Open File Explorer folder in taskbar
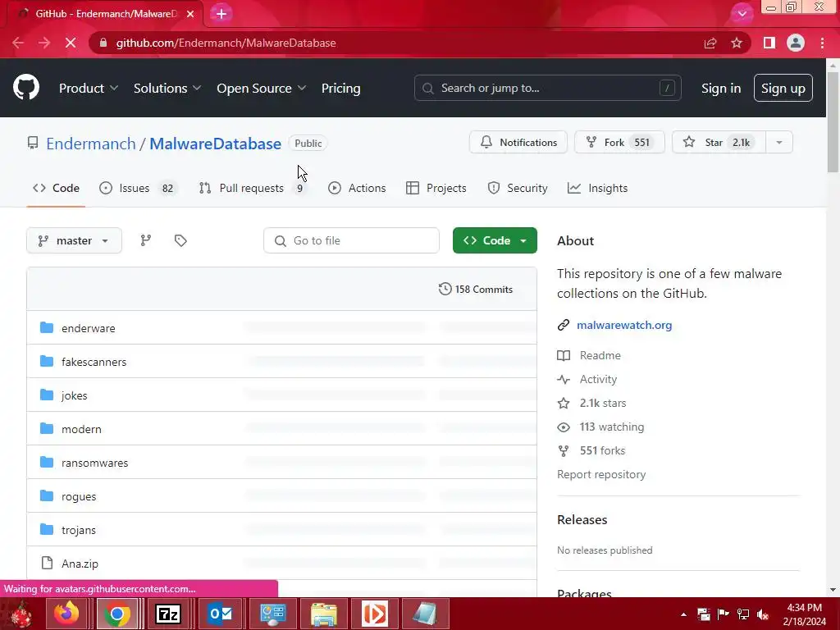This screenshot has width=840, height=630. (x=323, y=614)
